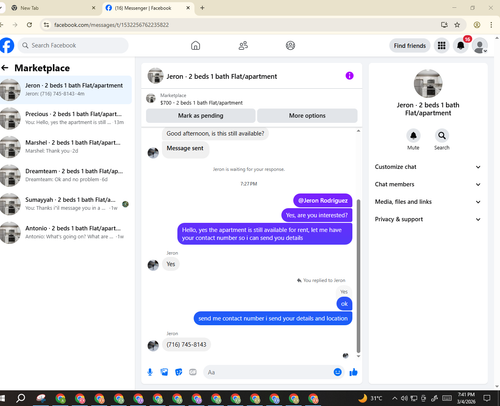This screenshot has height=406, width=500.
Task: Open Chrome's three-dot menu
Action: (491, 25)
